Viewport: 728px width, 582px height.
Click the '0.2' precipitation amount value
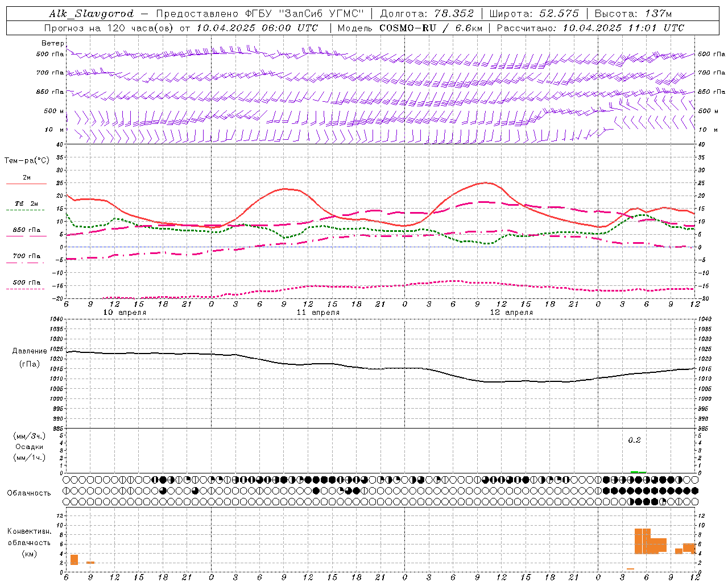634,440
